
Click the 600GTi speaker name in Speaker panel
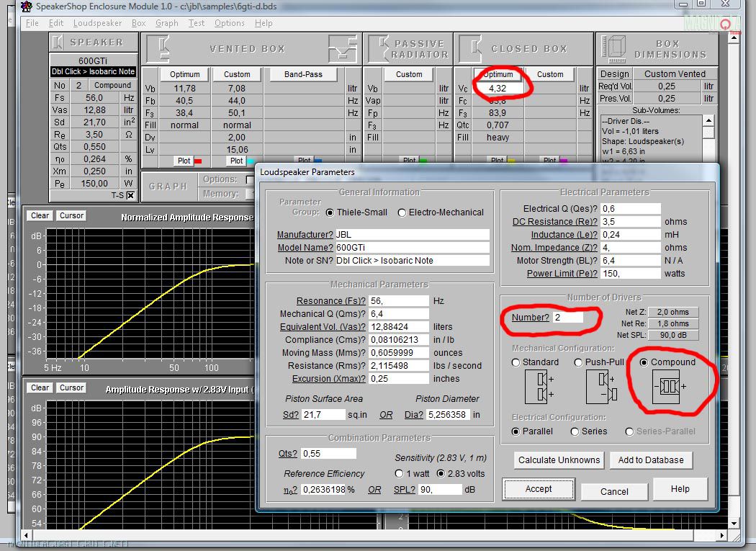point(93,61)
